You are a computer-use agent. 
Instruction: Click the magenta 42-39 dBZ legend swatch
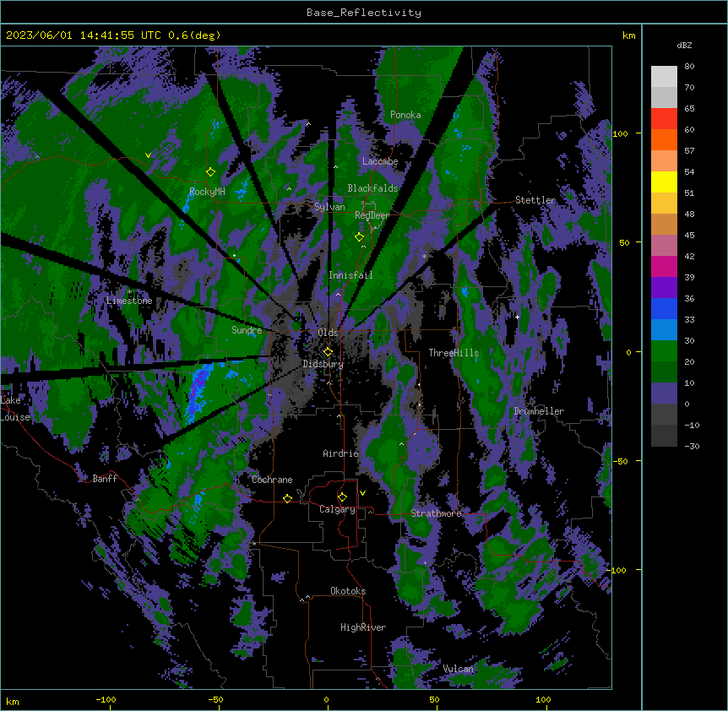[664, 266]
